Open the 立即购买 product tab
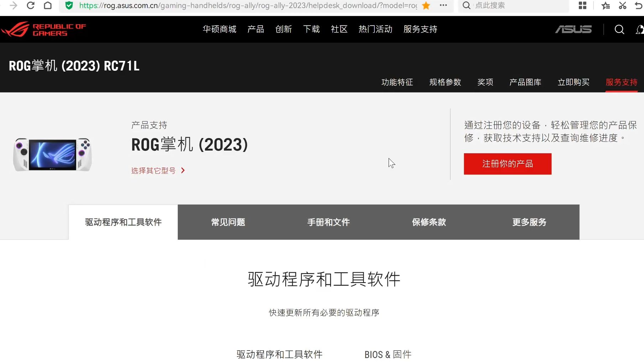This screenshot has height=362, width=644. tap(573, 82)
